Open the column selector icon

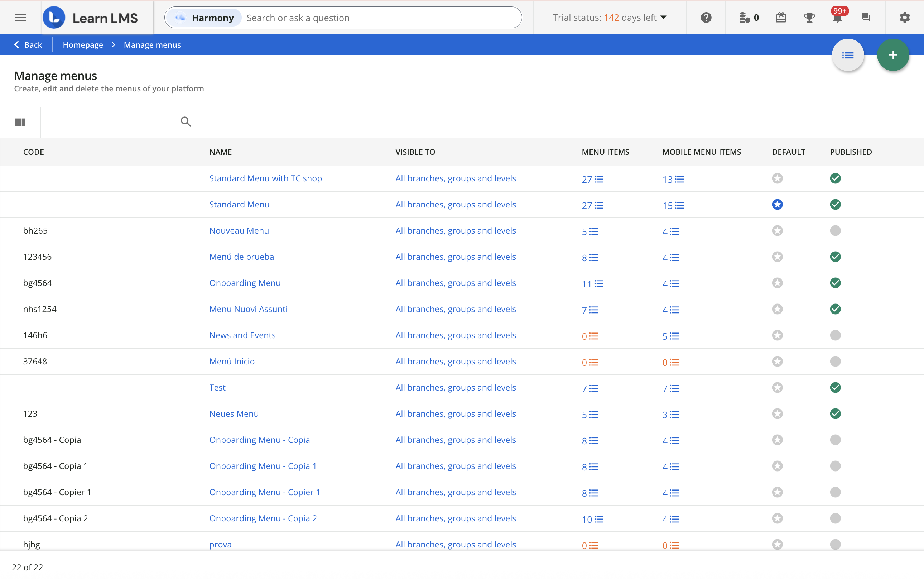[20, 122]
